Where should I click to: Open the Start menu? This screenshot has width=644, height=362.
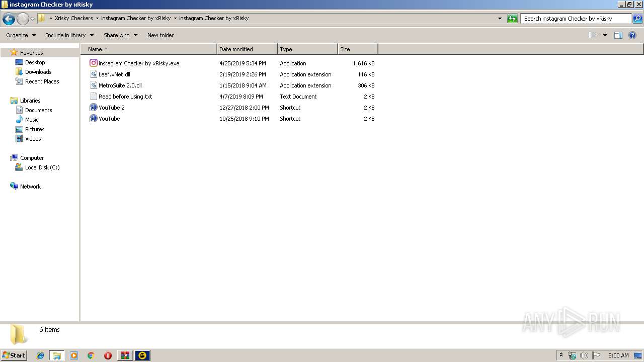point(14,355)
